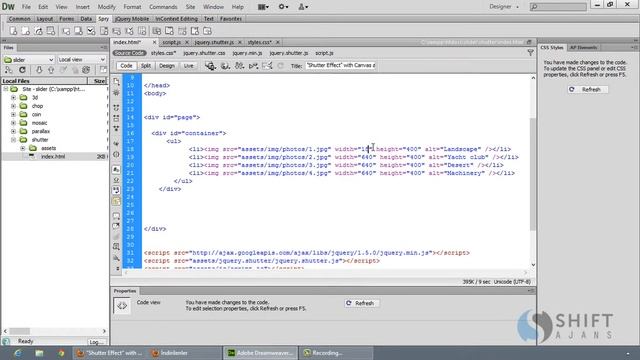640x360 pixels.
Task: Expand the mosaic folder
Action: [13, 123]
